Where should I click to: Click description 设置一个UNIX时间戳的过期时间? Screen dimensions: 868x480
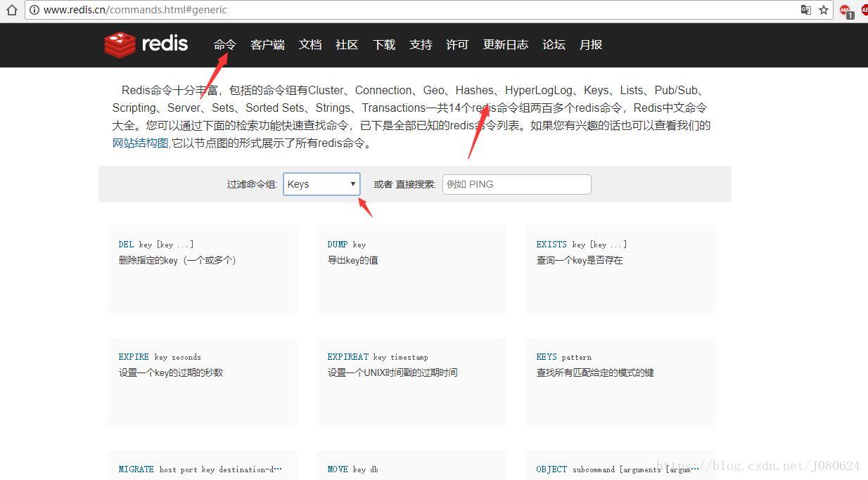392,372
